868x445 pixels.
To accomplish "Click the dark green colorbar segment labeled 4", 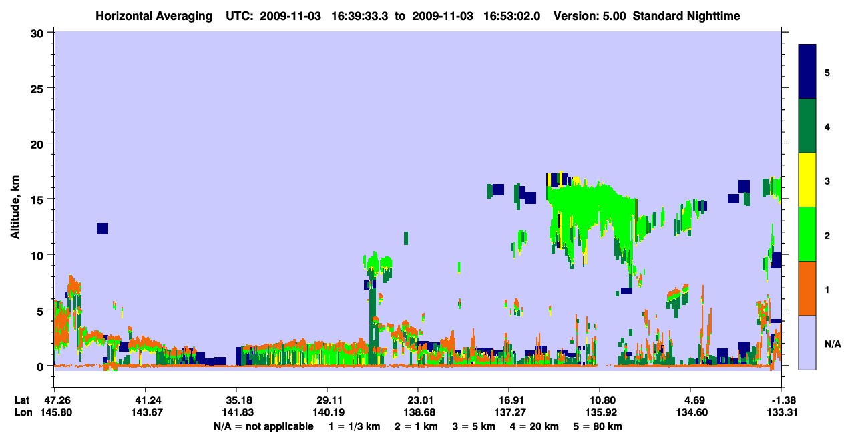I will (807, 126).
